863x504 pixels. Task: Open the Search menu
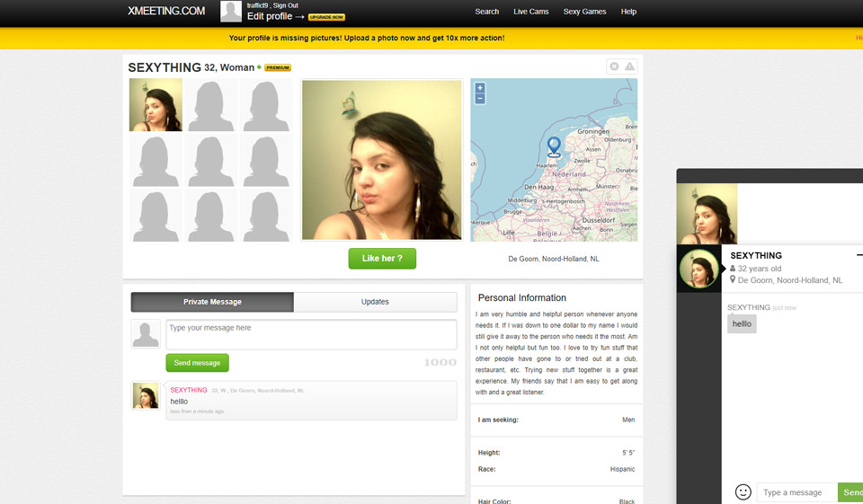coord(487,12)
